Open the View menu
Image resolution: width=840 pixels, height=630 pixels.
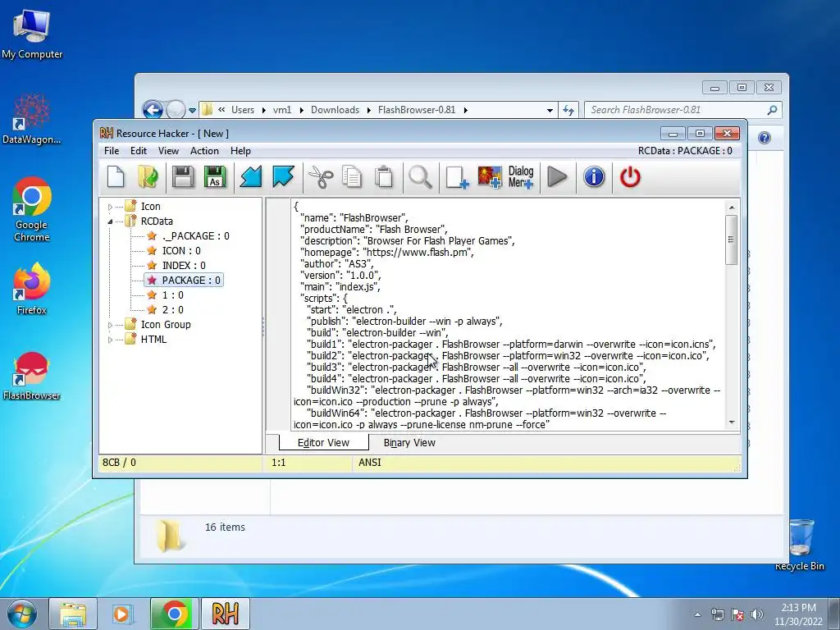tap(168, 151)
